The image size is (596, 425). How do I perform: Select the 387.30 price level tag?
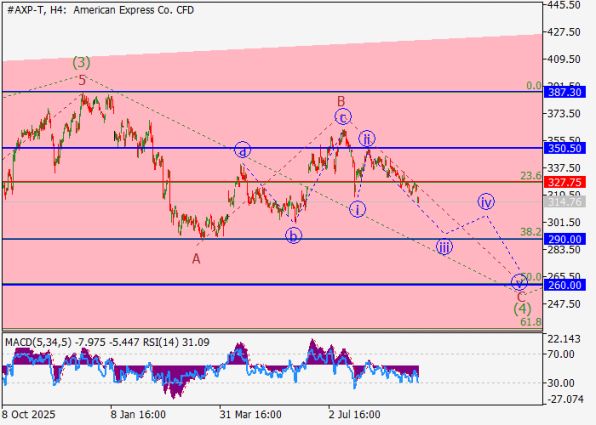click(565, 92)
